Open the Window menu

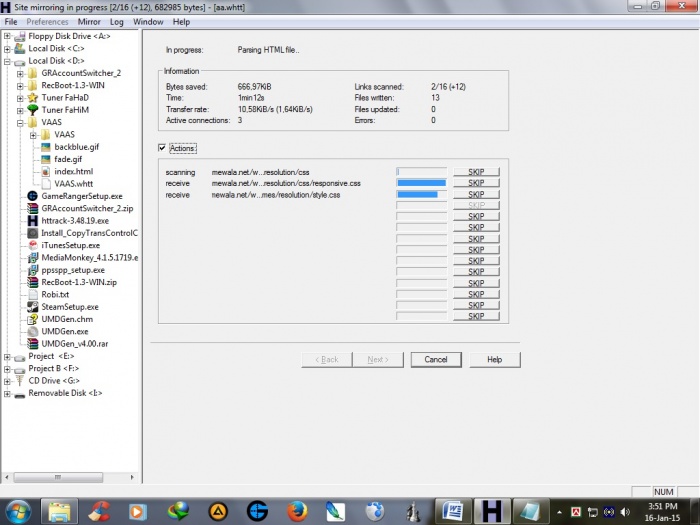pos(148,22)
